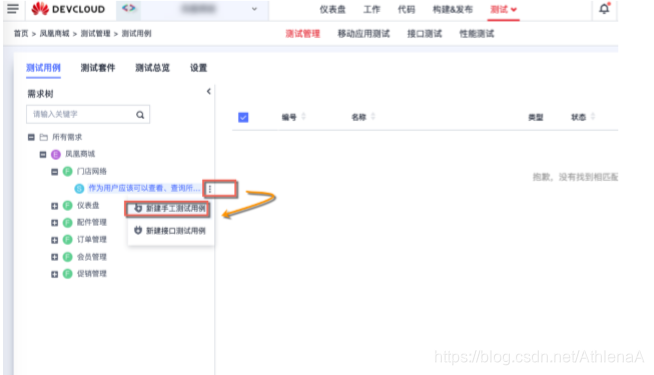The width and height of the screenshot is (654, 375).
Task: Go to 凤凰商城 in the breadcrumb
Action: click(55, 33)
